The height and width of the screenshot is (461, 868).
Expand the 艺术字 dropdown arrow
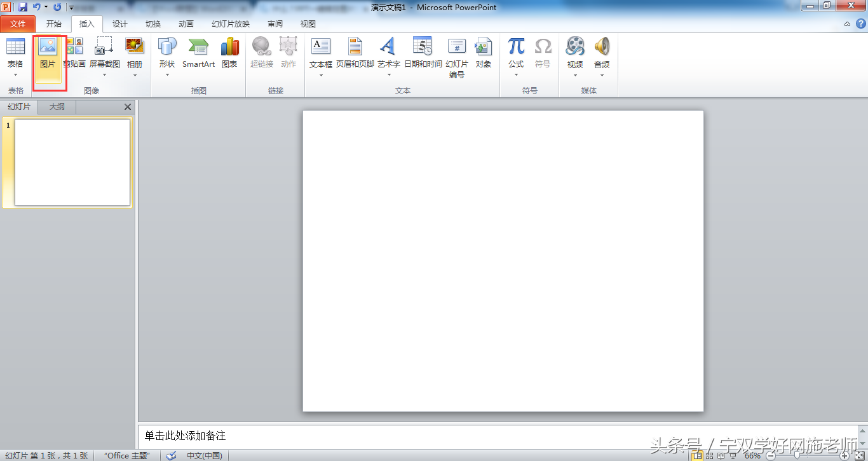(x=388, y=75)
